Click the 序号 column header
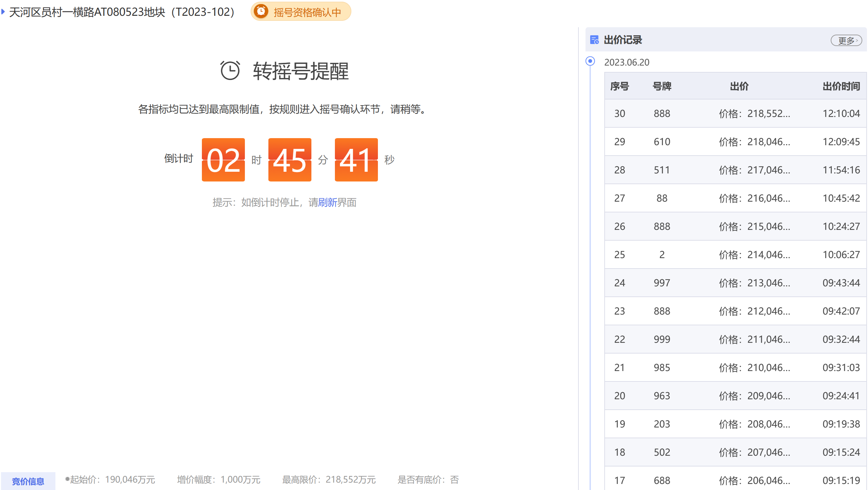868x490 pixels. (619, 86)
